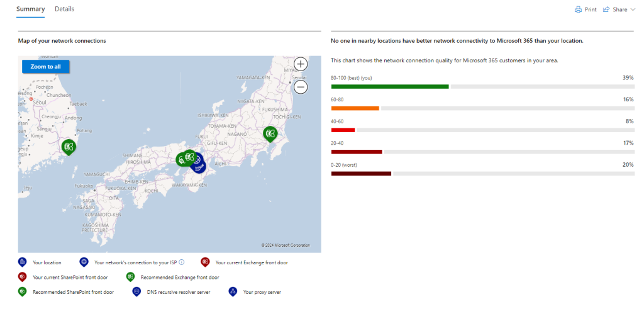Click the Your proxy server legend icon
Image resolution: width=644 pixels, height=309 pixels.
pos(233,292)
